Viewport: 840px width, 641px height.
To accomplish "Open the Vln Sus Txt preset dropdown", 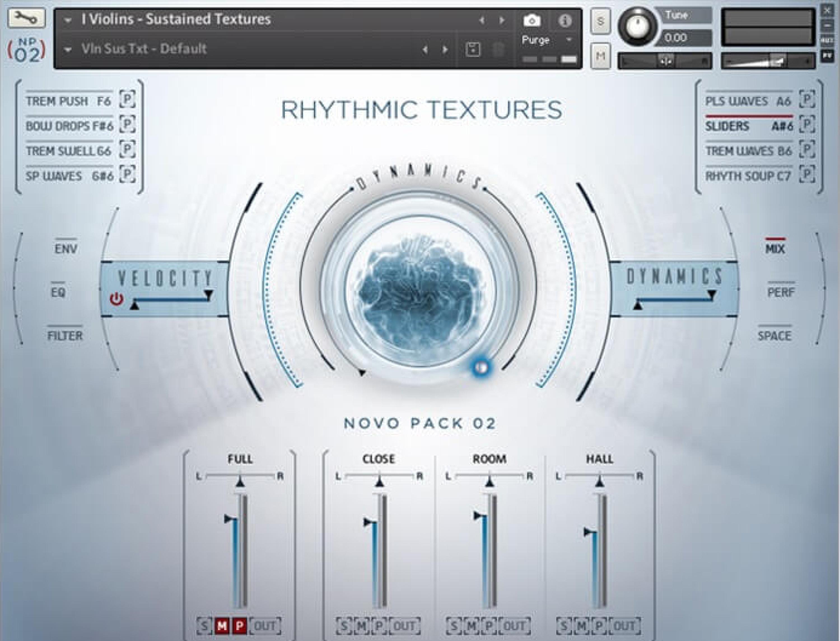I will (68, 49).
